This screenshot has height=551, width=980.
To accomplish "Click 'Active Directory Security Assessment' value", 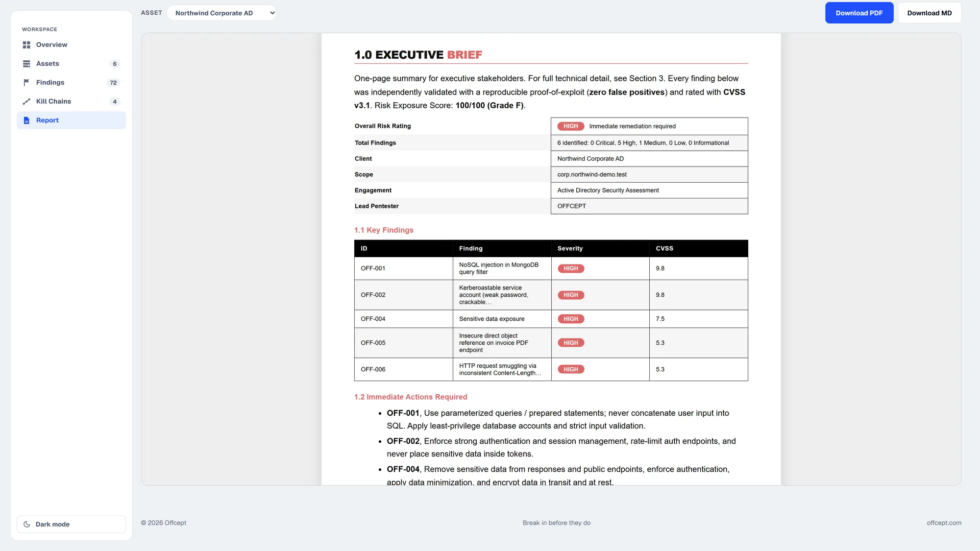I will point(608,191).
